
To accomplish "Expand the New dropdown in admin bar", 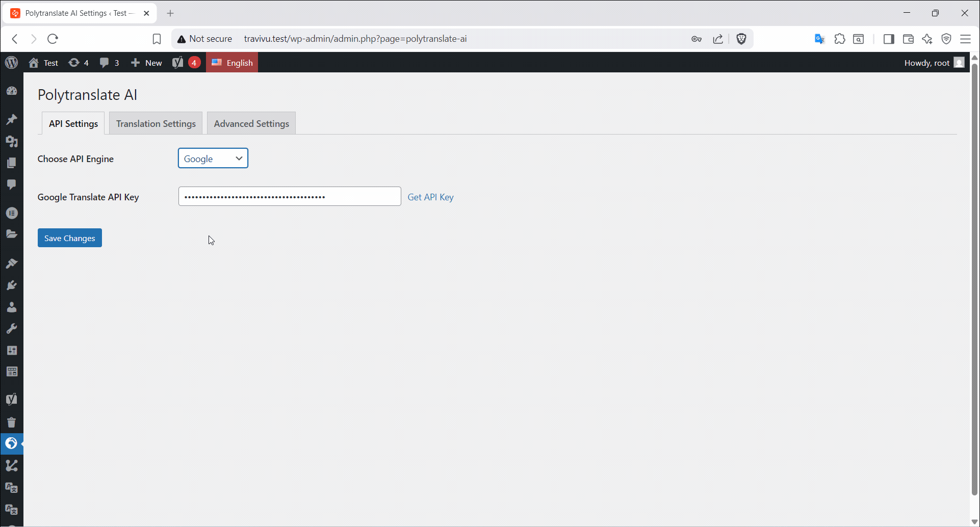I will click(x=146, y=62).
